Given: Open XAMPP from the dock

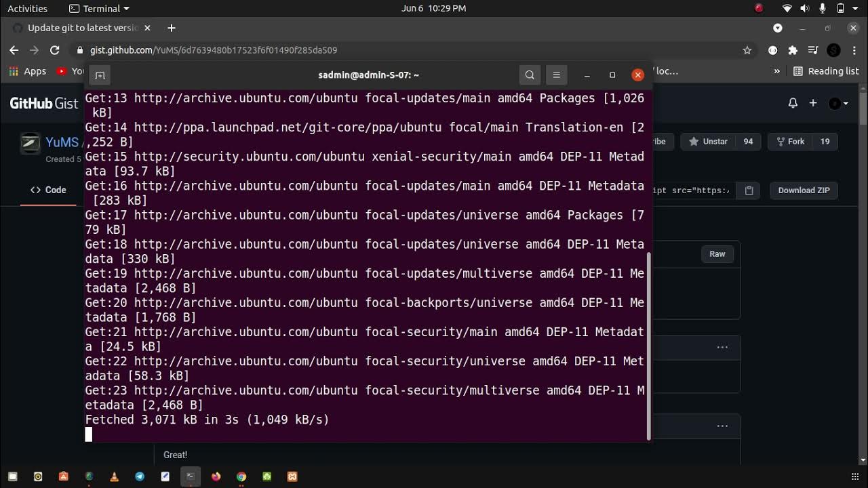Looking at the screenshot, I should click(292, 476).
